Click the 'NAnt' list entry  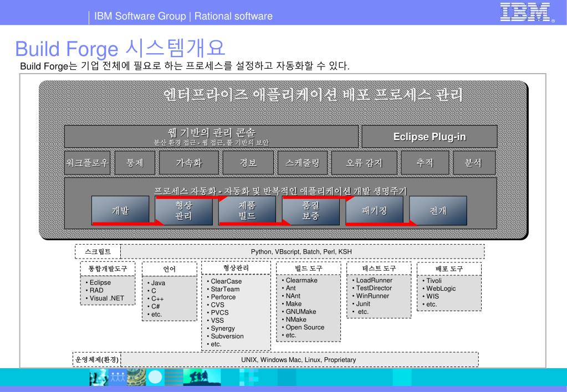click(x=293, y=296)
